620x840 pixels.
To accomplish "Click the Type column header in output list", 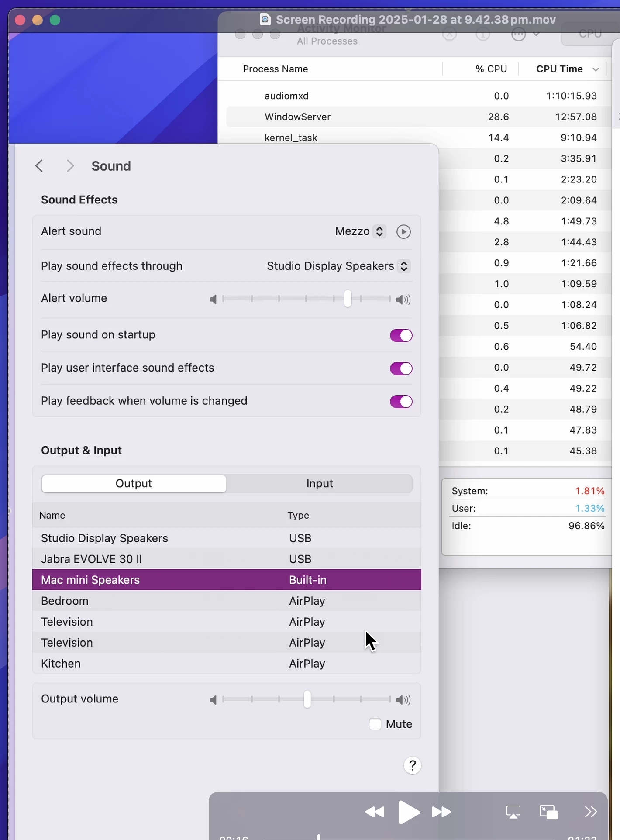I will click(x=298, y=516).
